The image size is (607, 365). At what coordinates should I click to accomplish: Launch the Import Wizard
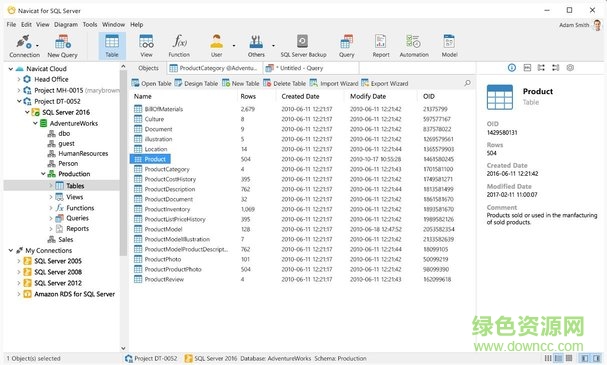[x=334, y=83]
